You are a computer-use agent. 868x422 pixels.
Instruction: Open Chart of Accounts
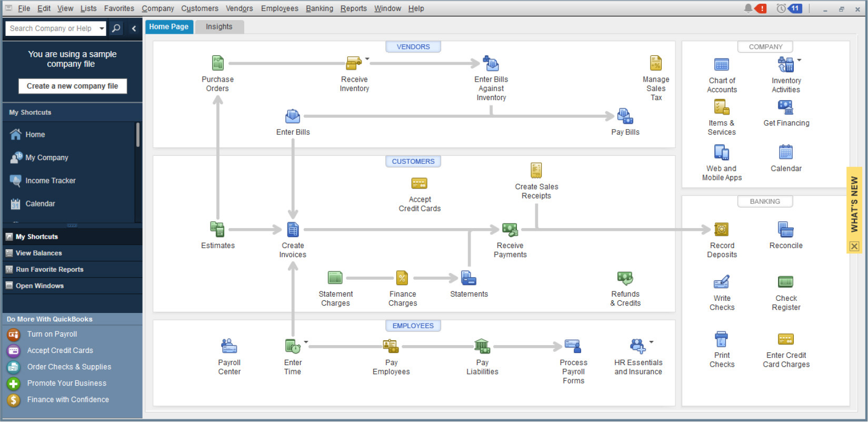point(722,65)
